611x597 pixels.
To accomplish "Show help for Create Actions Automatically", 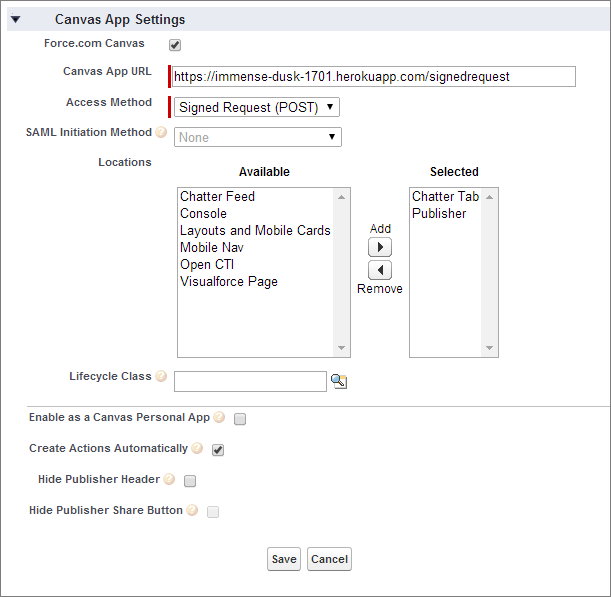I will click(x=197, y=448).
